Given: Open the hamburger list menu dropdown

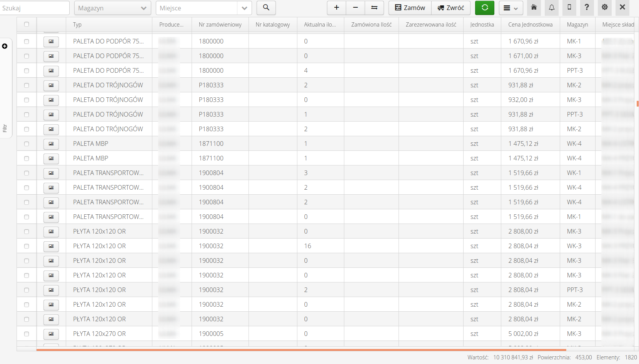Looking at the screenshot, I should (511, 8).
